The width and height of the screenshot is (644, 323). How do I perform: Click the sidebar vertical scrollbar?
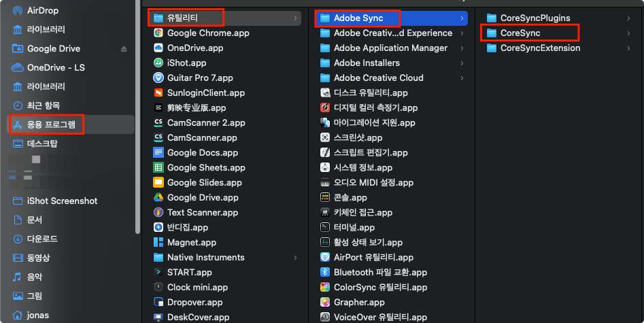click(x=138, y=117)
